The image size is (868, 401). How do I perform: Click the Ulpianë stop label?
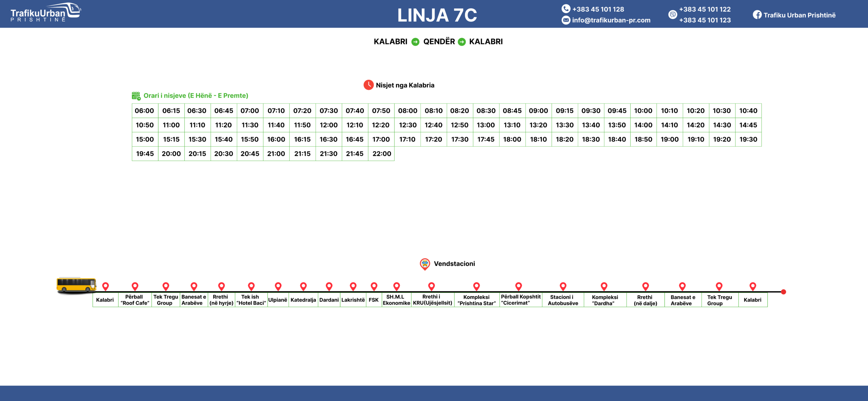(x=278, y=300)
